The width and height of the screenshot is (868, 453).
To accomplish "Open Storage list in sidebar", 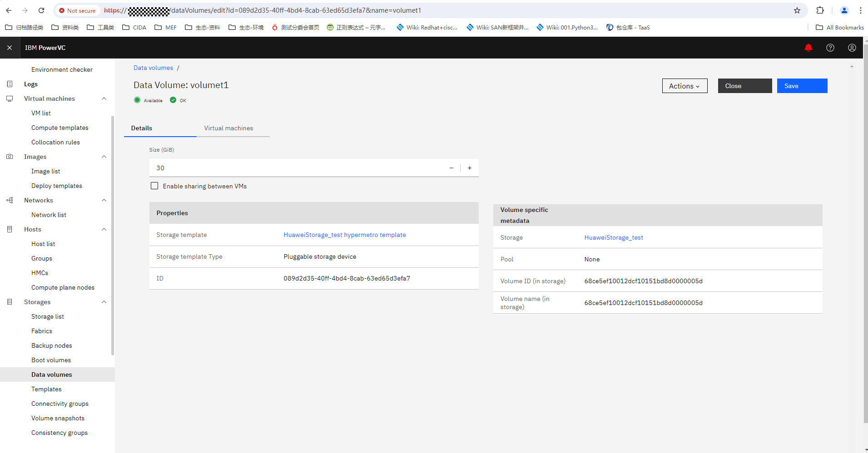I will pos(48,316).
